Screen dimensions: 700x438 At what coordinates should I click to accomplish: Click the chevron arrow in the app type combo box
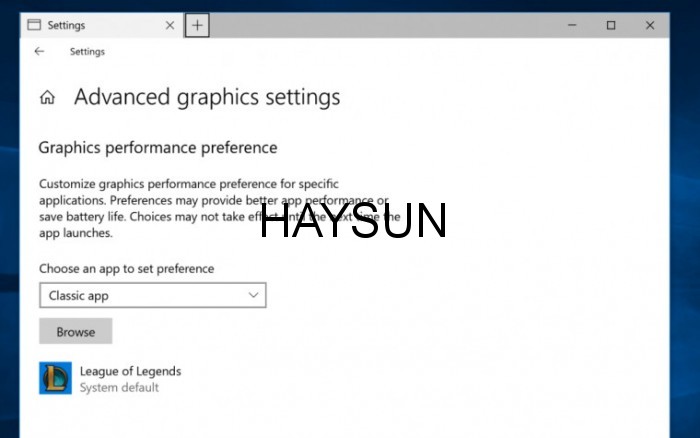[x=253, y=295]
